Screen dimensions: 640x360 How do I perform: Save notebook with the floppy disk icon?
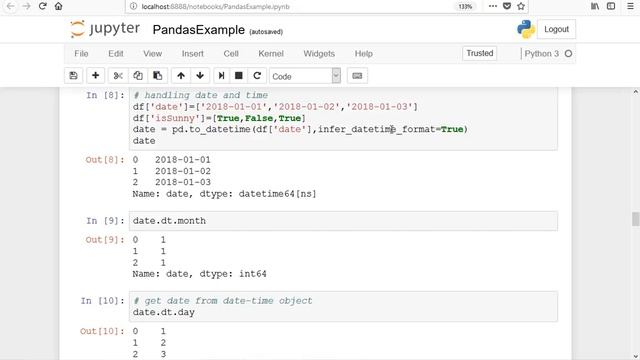coord(73,76)
